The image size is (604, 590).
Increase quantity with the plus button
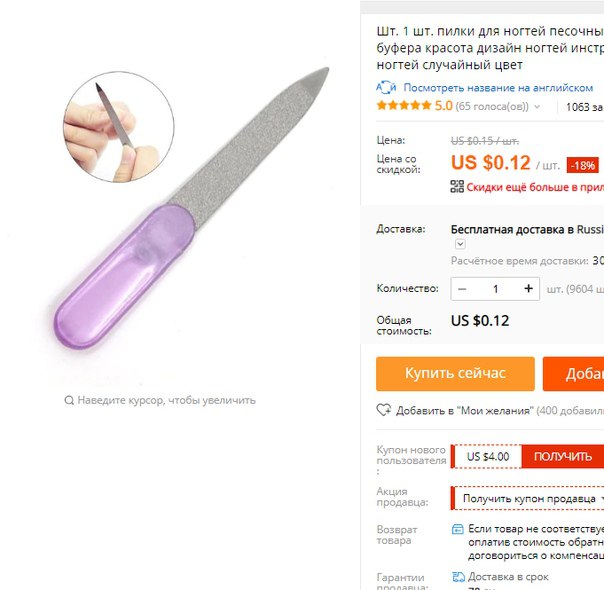coord(528,288)
